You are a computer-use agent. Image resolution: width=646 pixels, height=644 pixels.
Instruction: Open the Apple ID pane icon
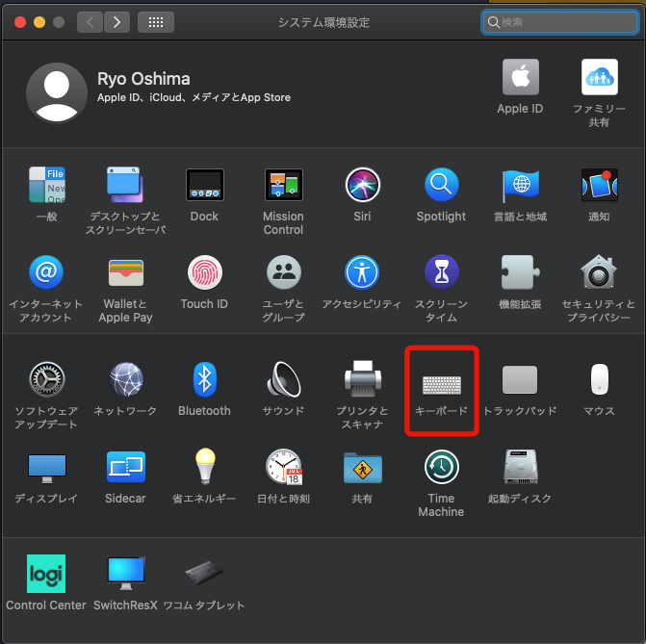click(520, 77)
